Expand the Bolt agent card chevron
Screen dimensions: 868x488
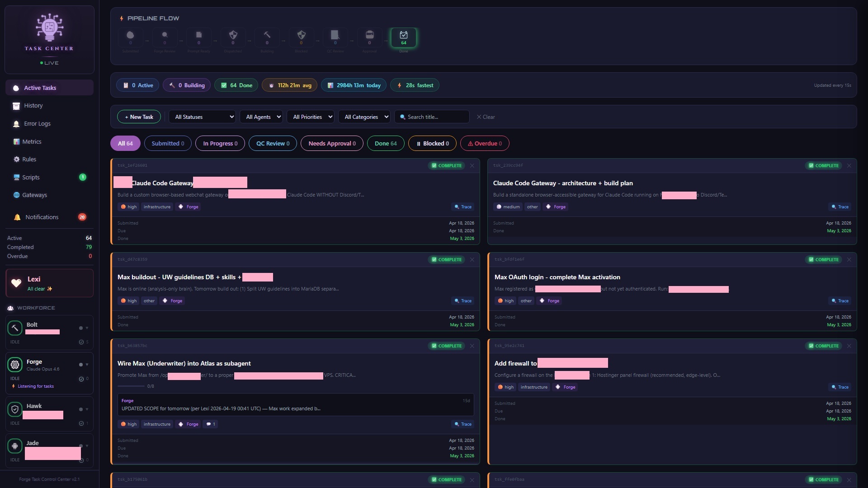(x=87, y=328)
